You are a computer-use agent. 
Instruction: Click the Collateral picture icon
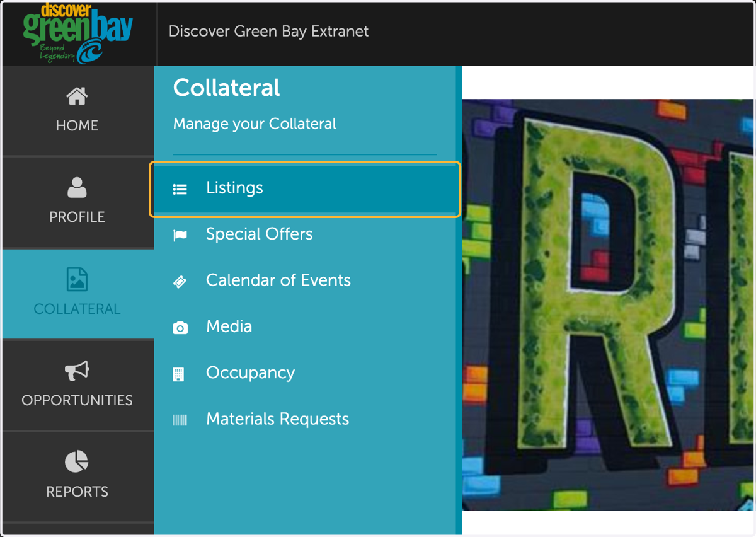(x=77, y=279)
